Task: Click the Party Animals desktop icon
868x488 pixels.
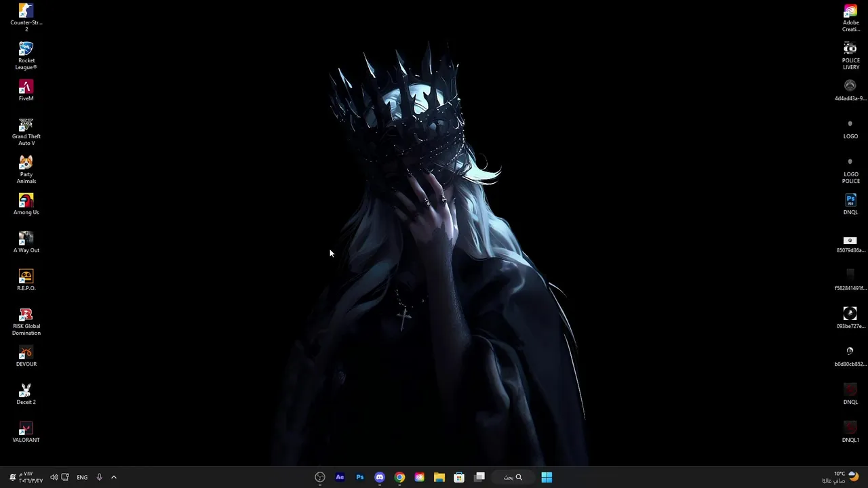Action: pos(26,169)
